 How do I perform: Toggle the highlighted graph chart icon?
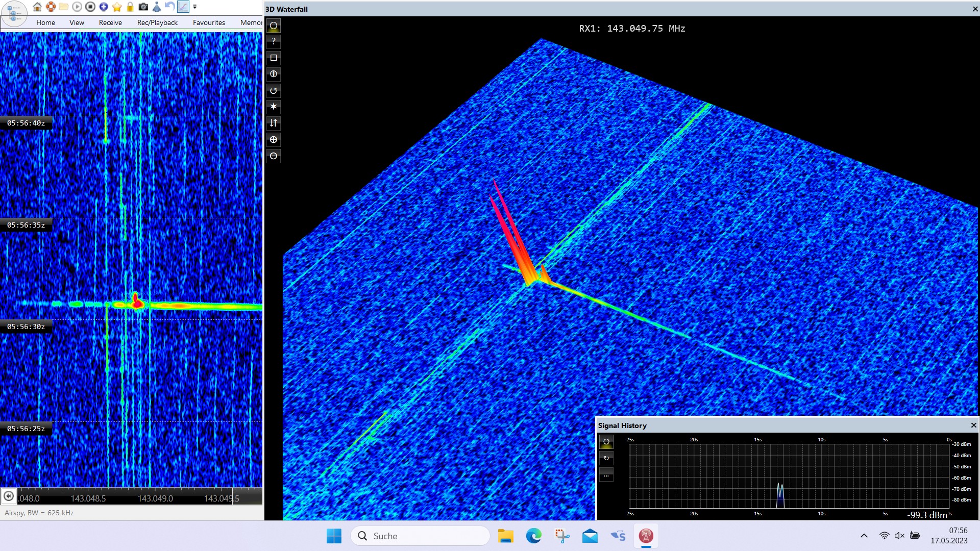coord(183,7)
